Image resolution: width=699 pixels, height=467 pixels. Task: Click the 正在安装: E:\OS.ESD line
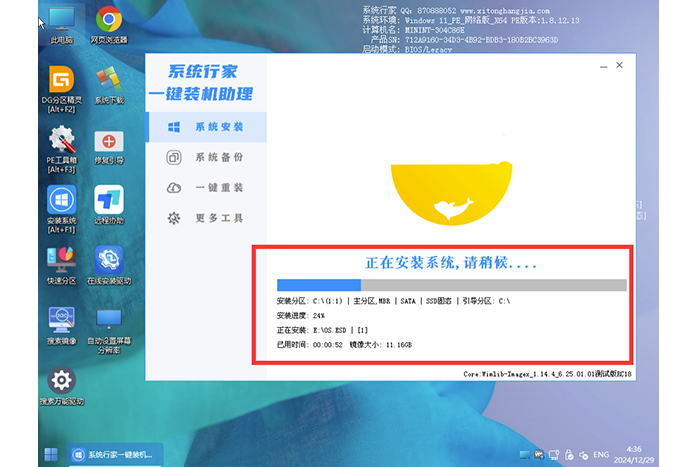322,330
